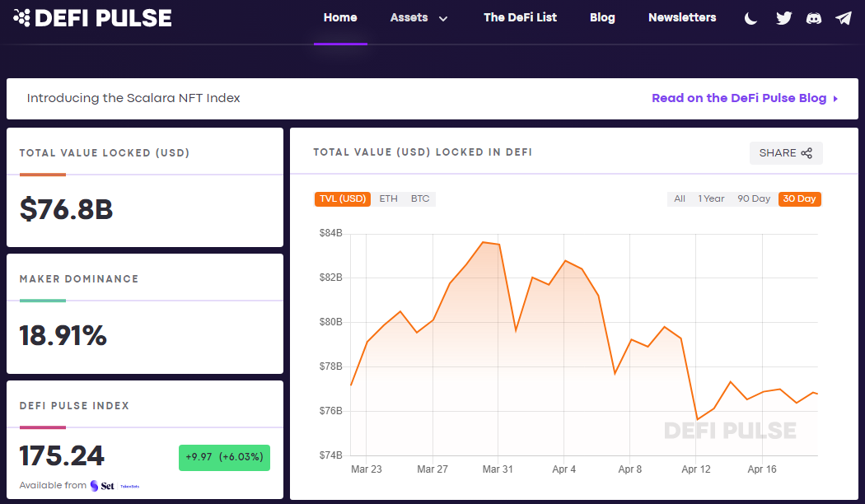The width and height of the screenshot is (865, 504).
Task: Click the share icon in SHARE button
Action: pos(807,153)
